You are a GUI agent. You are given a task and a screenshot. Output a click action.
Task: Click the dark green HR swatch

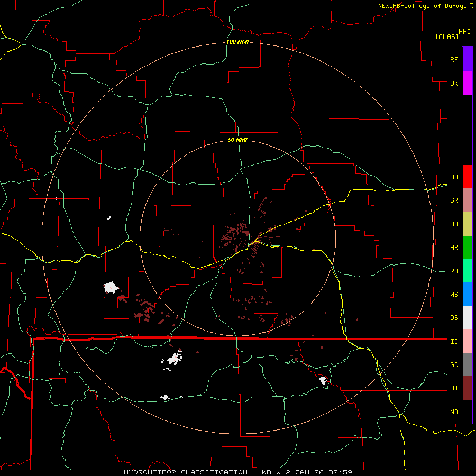(x=467, y=248)
